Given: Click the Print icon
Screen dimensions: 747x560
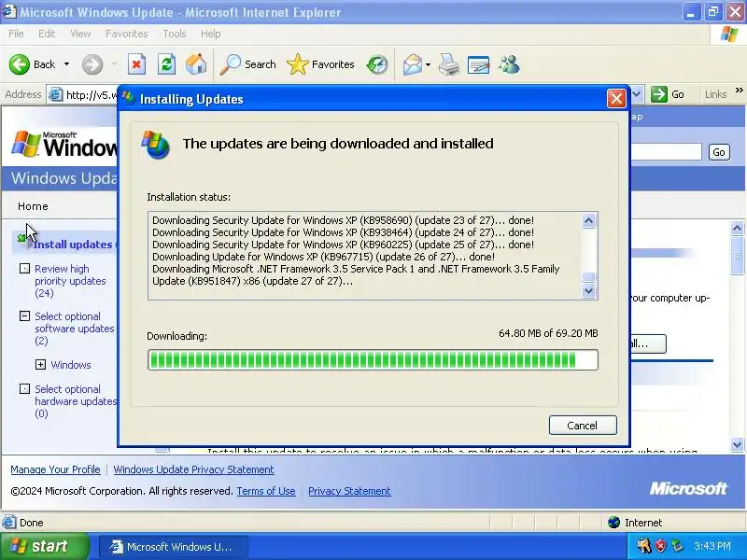Looking at the screenshot, I should pyautogui.click(x=449, y=64).
